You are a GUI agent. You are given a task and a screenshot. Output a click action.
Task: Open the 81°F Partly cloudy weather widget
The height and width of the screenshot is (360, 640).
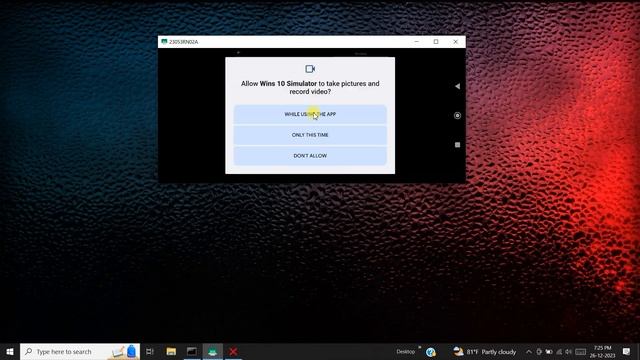coord(484,352)
